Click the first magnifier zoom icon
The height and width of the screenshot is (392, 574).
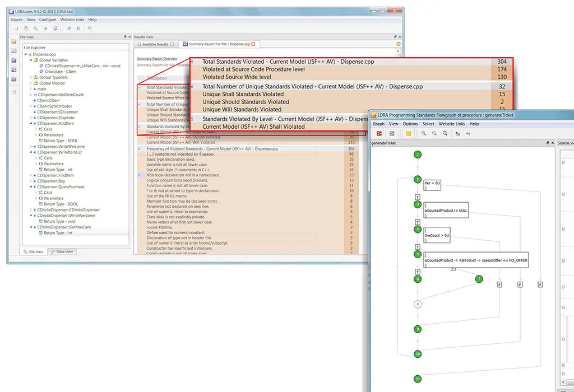[x=424, y=133]
